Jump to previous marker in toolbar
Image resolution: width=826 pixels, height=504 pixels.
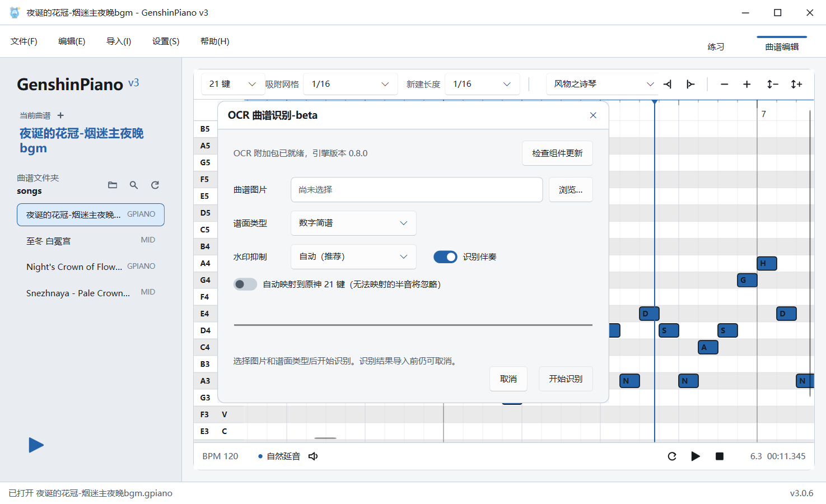pyautogui.click(x=668, y=84)
